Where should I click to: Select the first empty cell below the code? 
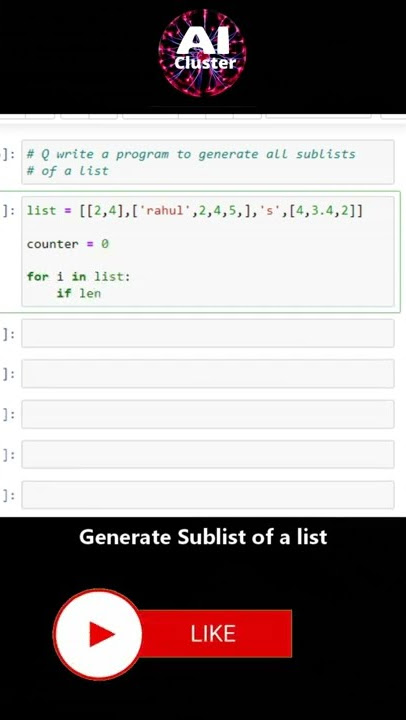pos(208,333)
